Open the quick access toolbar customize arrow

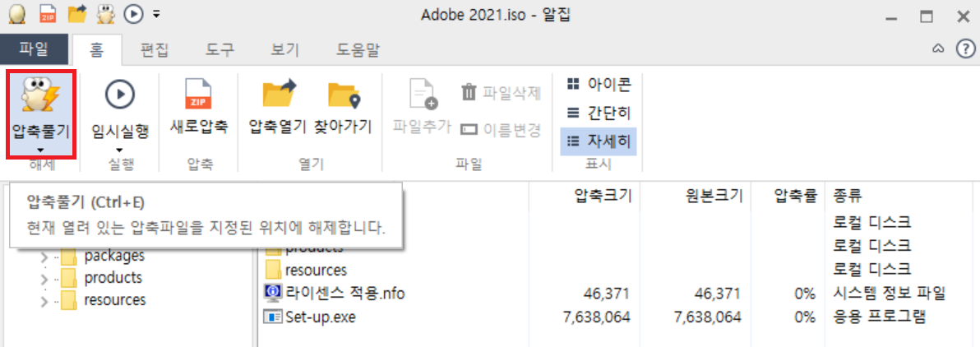click(x=156, y=13)
